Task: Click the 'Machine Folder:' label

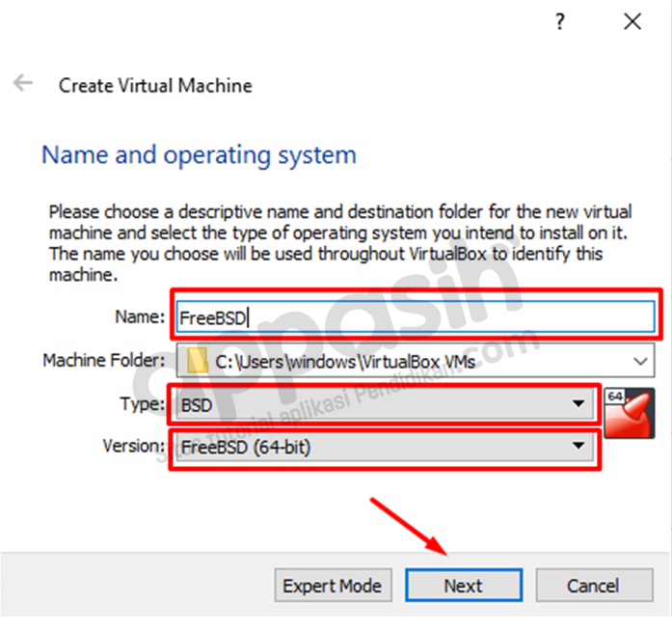Action: coord(104,360)
